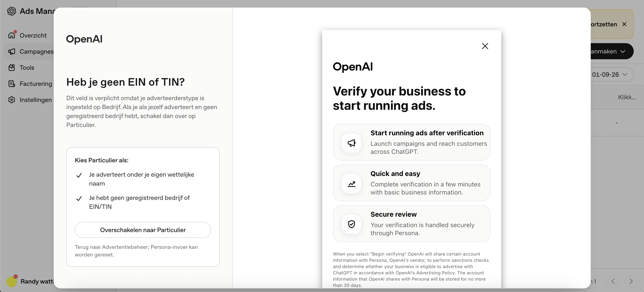644x292 pixels.
Task: Click the checkmark beside 'geen geregistreerd bedrijf'
Action: point(79,198)
